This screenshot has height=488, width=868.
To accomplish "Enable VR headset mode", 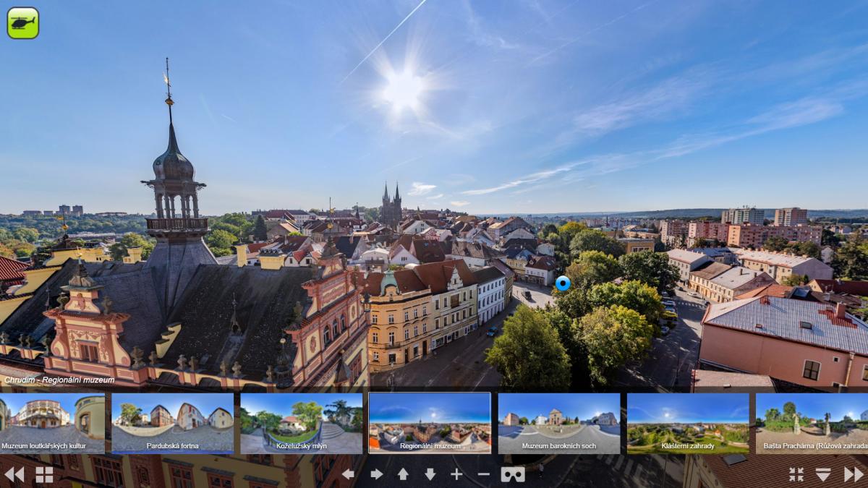I will click(x=513, y=474).
